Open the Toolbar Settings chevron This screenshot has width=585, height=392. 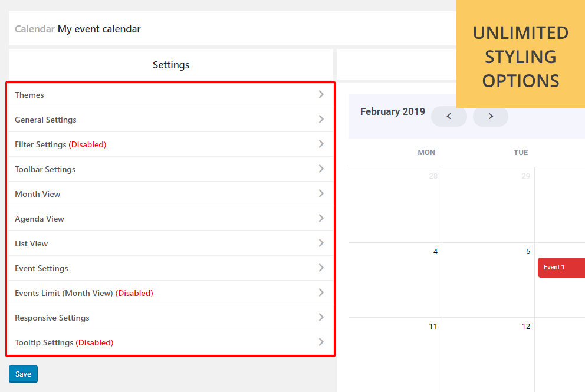pos(321,169)
